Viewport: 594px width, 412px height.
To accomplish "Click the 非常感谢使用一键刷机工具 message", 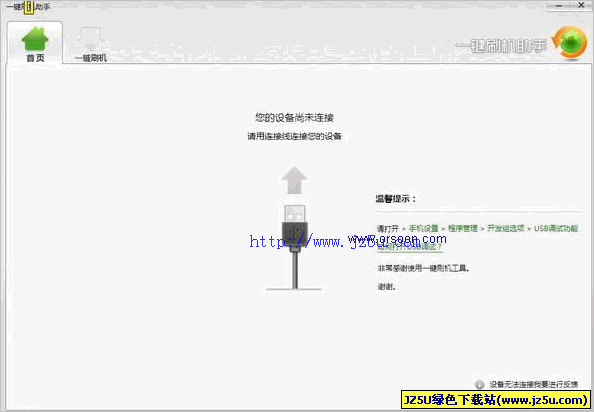I will pyautogui.click(x=424, y=268).
